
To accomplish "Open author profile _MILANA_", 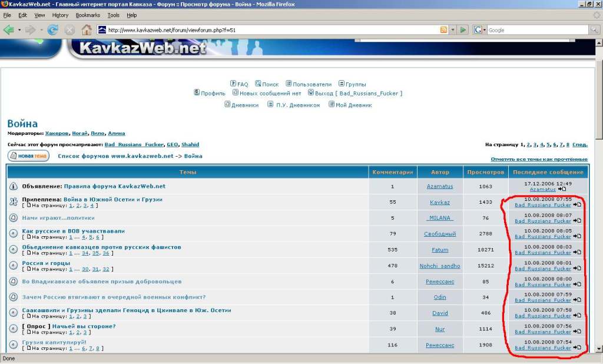I will pyautogui.click(x=439, y=218).
